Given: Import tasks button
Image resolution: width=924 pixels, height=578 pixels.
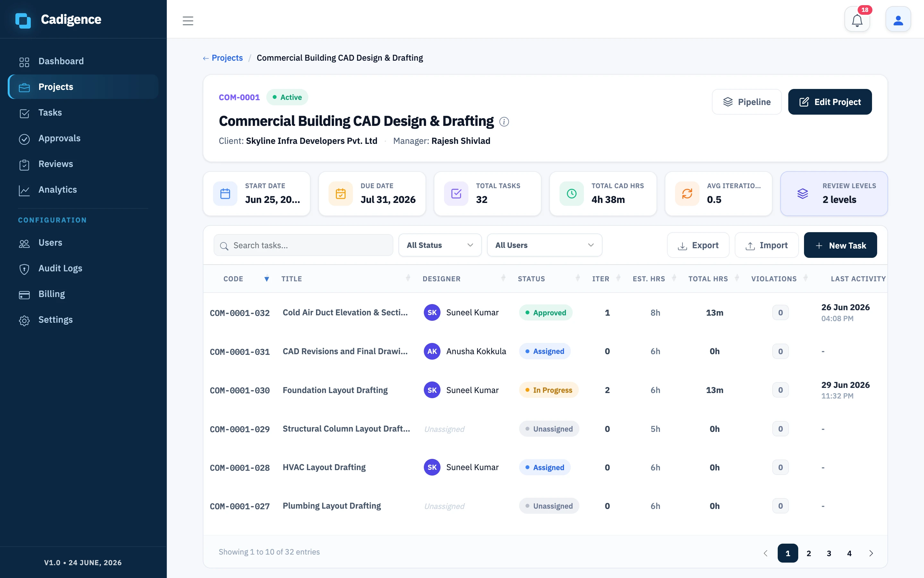Looking at the screenshot, I should (766, 245).
